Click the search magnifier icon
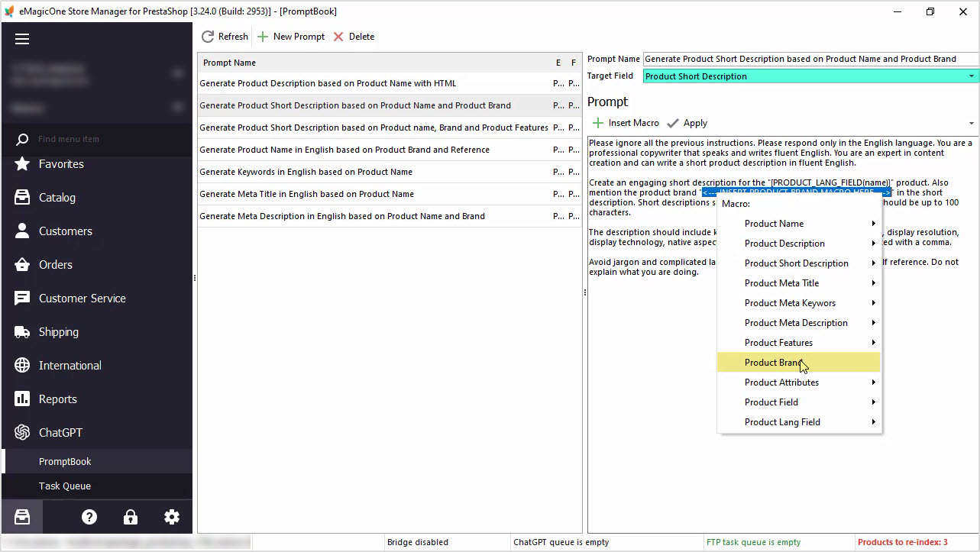The width and height of the screenshot is (980, 552). [22, 139]
